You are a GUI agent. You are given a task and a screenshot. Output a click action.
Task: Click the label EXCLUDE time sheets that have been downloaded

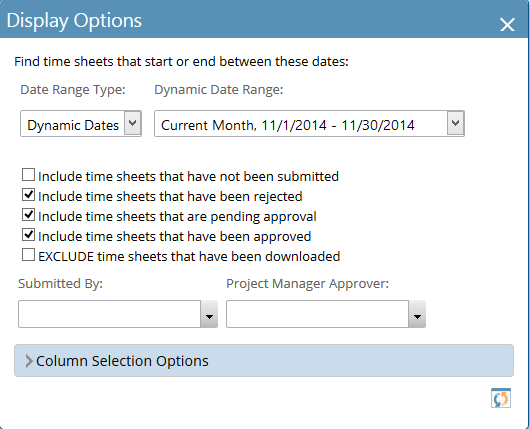pos(189,257)
